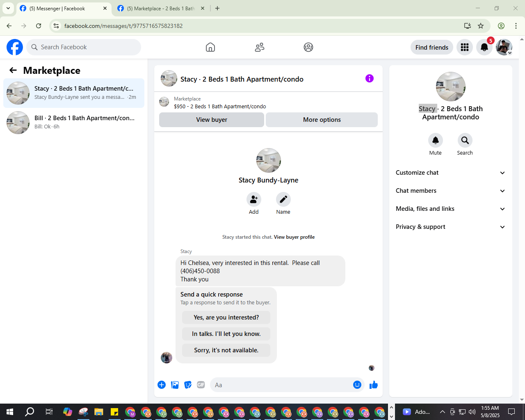Image resolution: width=525 pixels, height=420 pixels.
Task: Close the Messenger | Facebook tab
Action: pyautogui.click(x=105, y=8)
